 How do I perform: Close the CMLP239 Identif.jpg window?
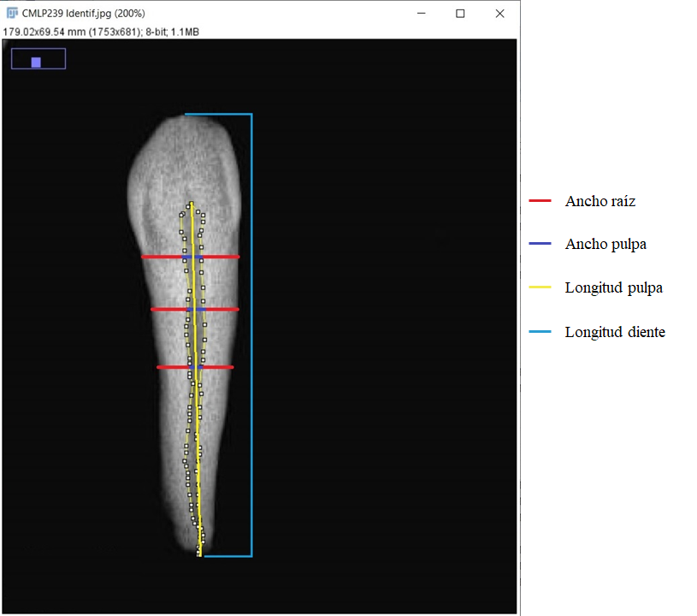[499, 14]
